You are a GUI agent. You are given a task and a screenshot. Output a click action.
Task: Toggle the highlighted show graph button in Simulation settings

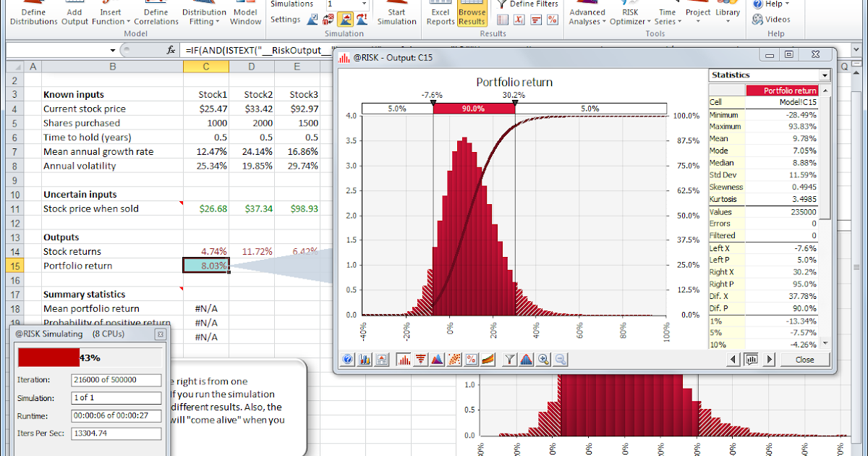pos(344,20)
